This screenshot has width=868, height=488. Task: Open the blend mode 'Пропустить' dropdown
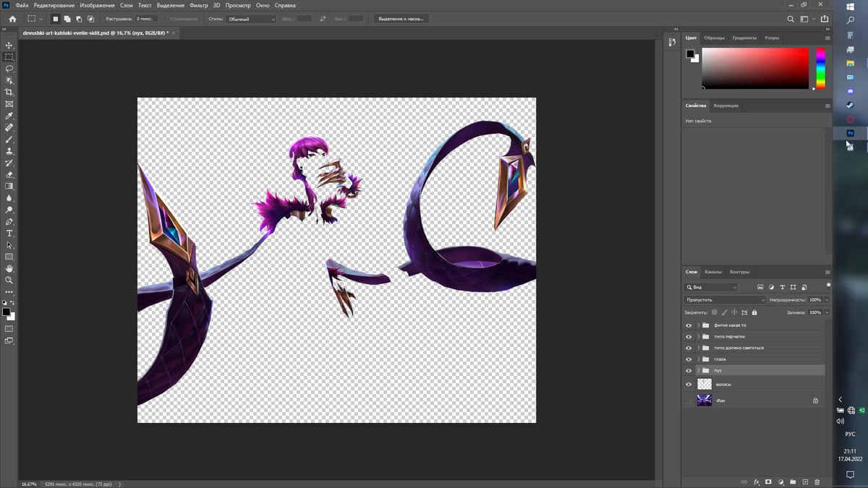tap(726, 299)
